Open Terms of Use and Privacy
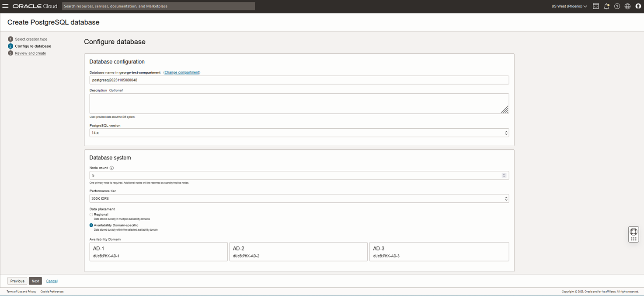This screenshot has height=296, width=644. pos(21,291)
